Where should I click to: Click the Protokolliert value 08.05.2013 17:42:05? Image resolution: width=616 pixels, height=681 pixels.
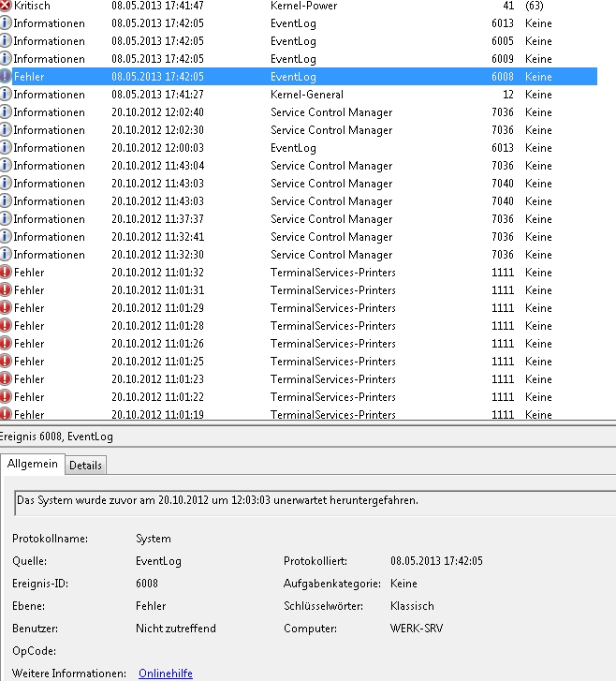click(x=436, y=561)
